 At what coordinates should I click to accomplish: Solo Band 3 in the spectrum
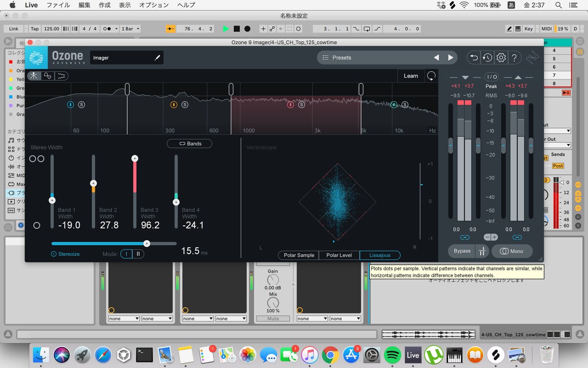click(x=301, y=105)
